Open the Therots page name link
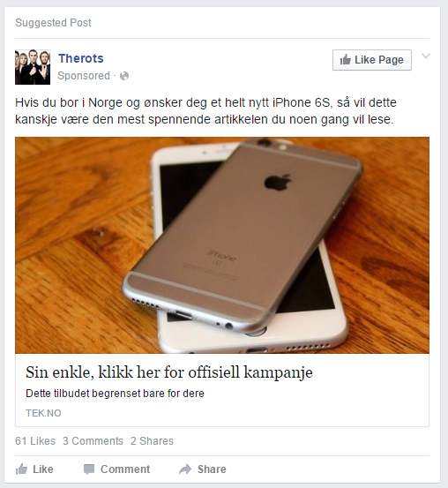Screen dimensions: 448x488 (x=81, y=58)
